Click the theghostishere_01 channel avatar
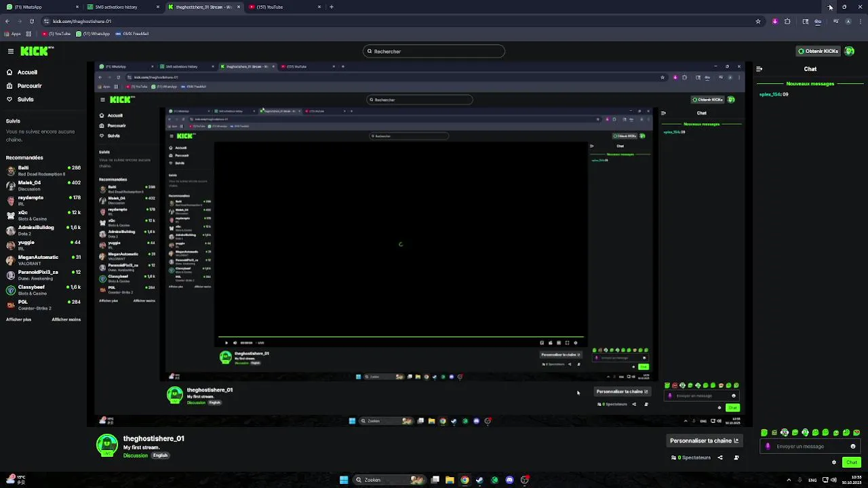The width and height of the screenshot is (868, 488). [x=107, y=445]
